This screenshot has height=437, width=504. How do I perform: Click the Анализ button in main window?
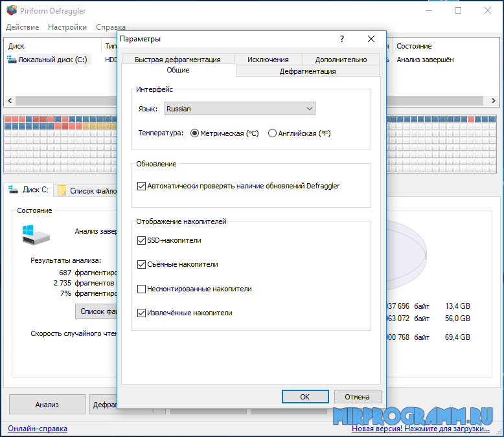pyautogui.click(x=47, y=405)
